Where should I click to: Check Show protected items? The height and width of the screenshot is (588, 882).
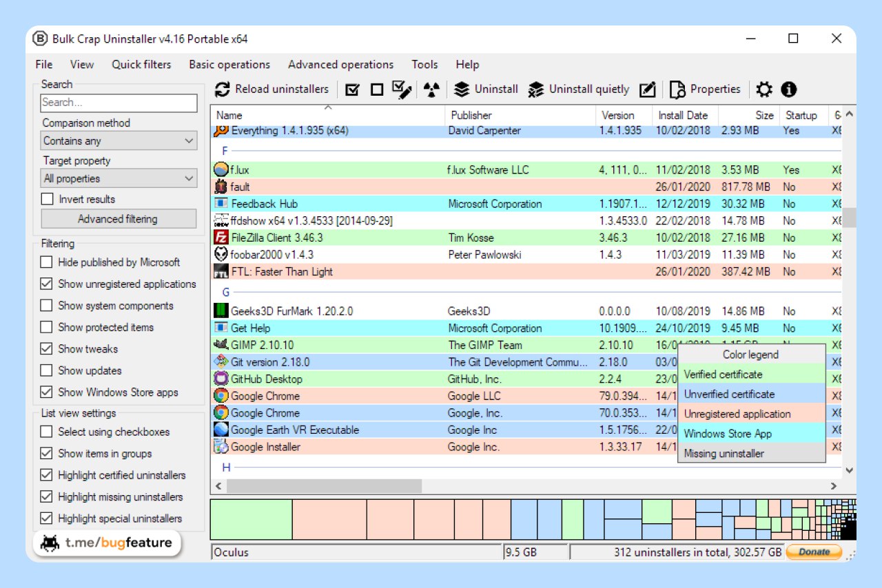tap(46, 327)
